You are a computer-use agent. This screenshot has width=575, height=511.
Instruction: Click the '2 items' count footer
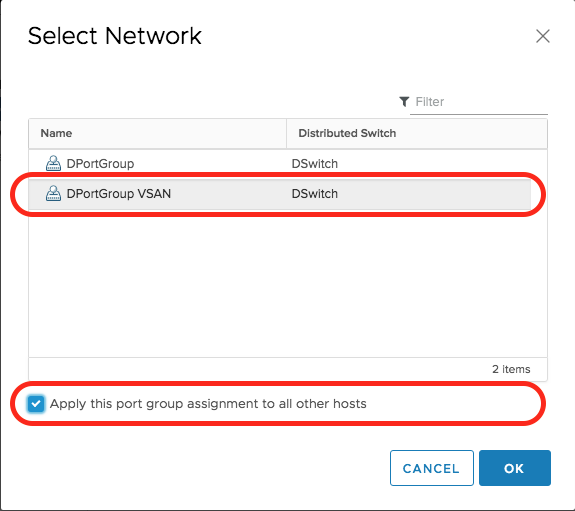511,369
